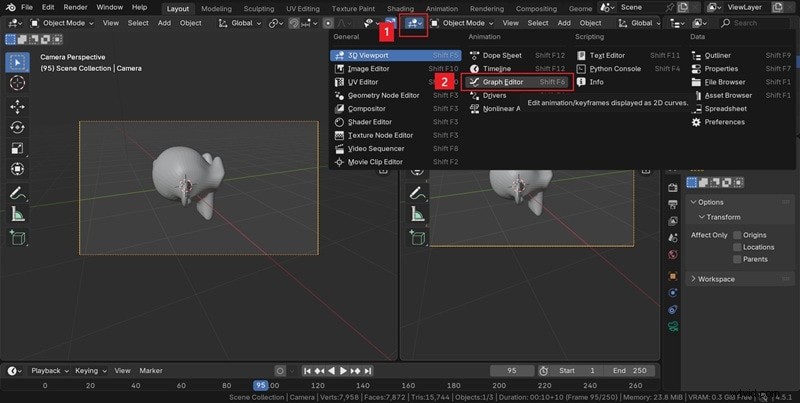Open Global orientation dropdown in left viewport
Screen dimensions: 800x403
click(x=239, y=23)
